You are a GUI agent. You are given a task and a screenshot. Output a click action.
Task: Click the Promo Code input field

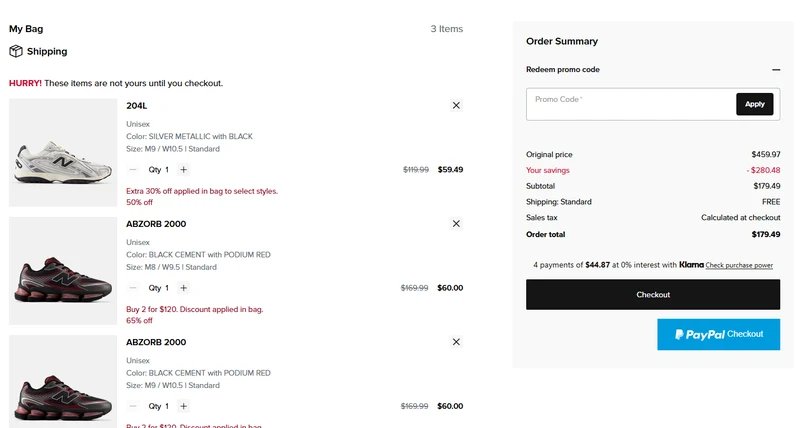coord(631,104)
